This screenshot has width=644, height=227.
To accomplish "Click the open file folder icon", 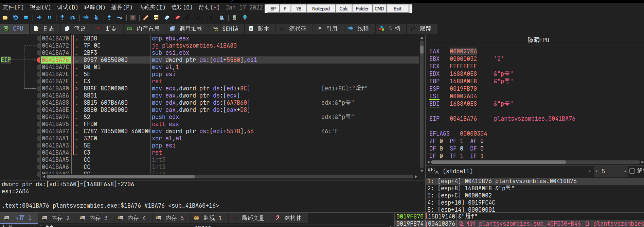I will pos(5,18).
